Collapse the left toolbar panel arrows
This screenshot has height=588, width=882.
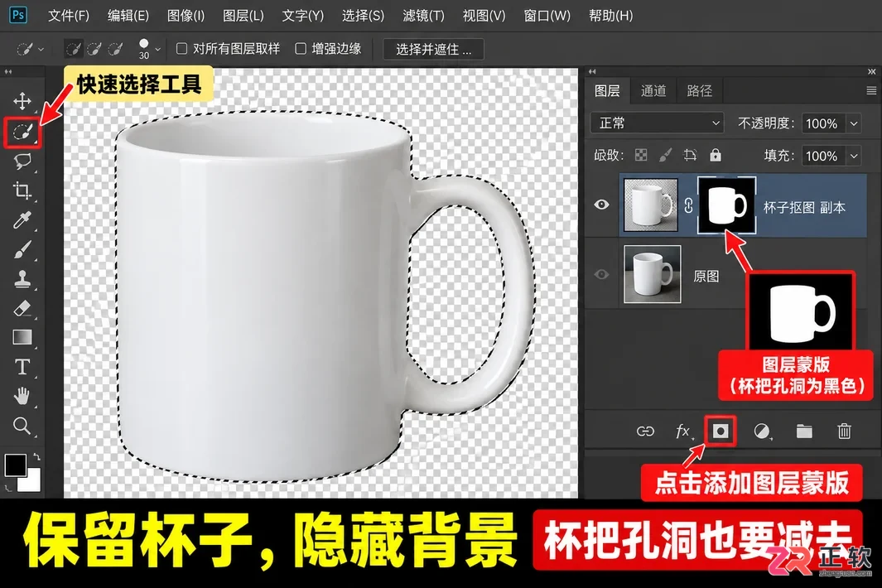[8, 72]
